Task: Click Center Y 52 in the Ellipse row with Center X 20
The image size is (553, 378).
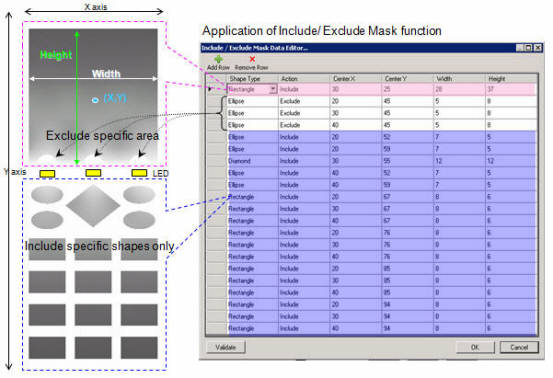Action: (407, 137)
